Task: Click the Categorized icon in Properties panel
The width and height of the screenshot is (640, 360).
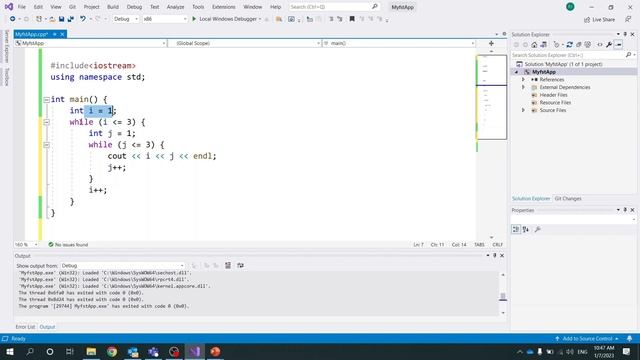Action: click(x=516, y=229)
